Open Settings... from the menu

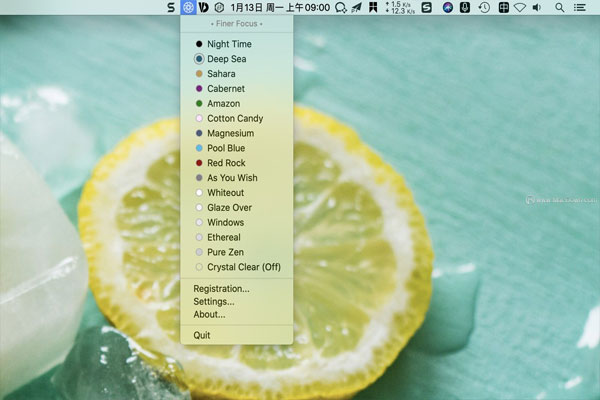pyautogui.click(x=214, y=301)
